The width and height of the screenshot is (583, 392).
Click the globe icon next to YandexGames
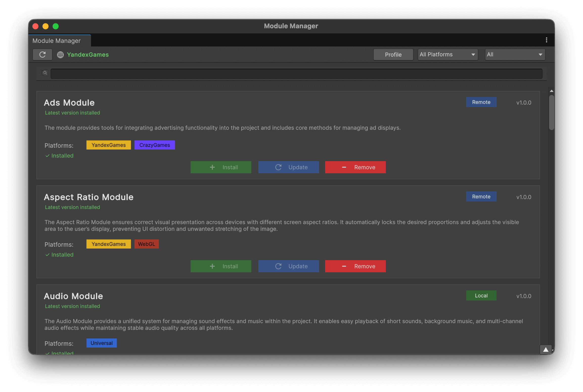(60, 55)
